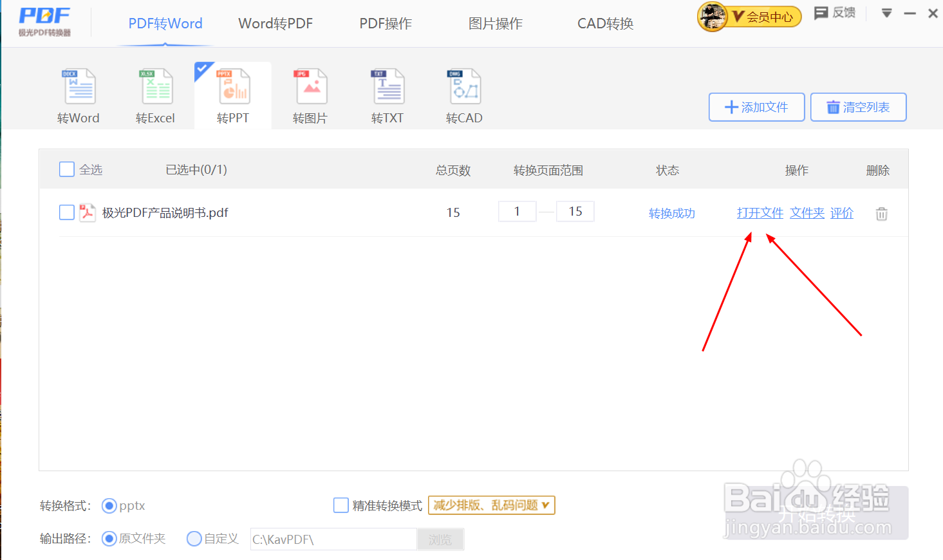943x560 pixels.
Task: Click the user avatar icon
Action: [713, 17]
